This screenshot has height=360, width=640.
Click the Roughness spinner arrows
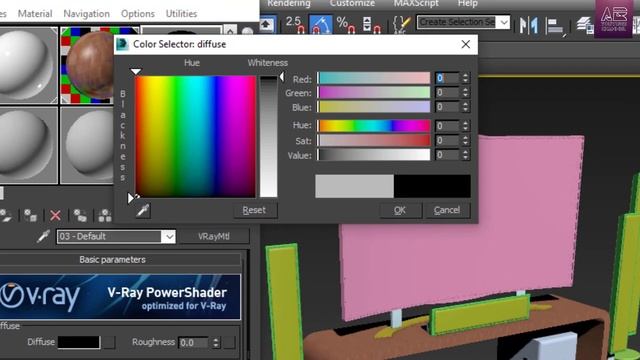coord(216,342)
